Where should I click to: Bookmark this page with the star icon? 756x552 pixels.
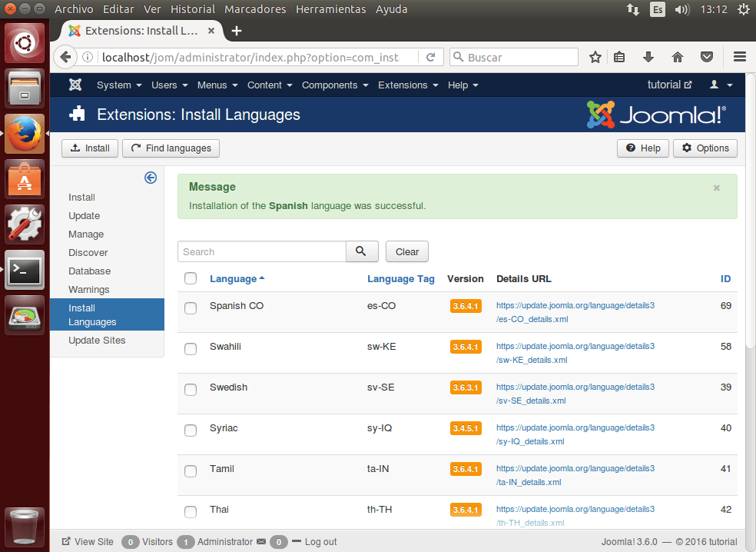pos(595,57)
